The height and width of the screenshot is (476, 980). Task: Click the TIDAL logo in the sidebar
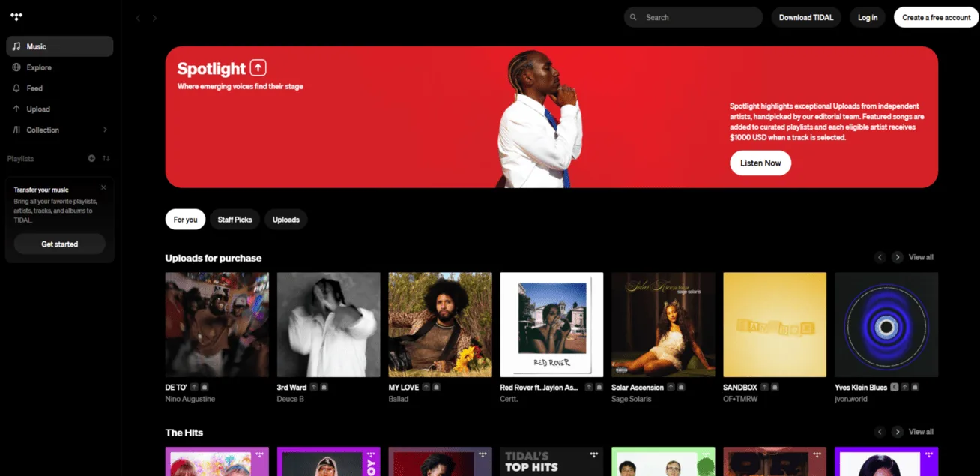tap(16, 17)
